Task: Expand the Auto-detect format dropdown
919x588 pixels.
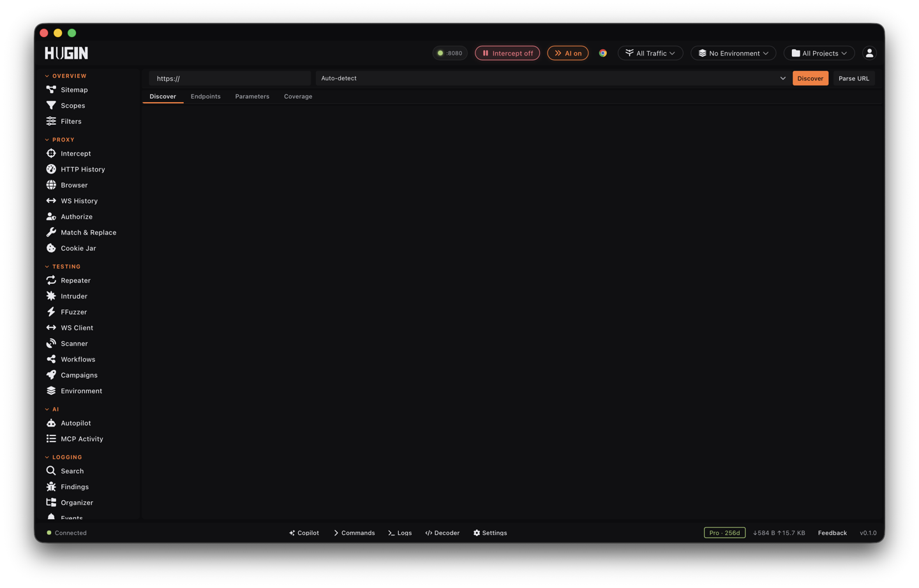Action: [553, 78]
